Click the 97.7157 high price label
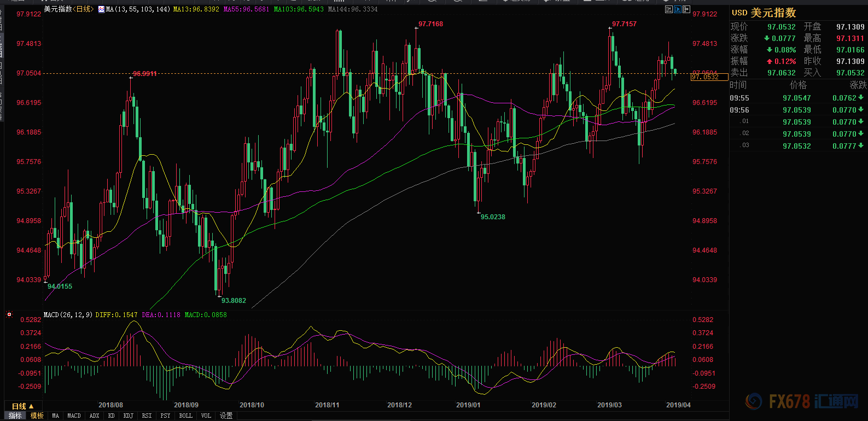 (x=624, y=24)
